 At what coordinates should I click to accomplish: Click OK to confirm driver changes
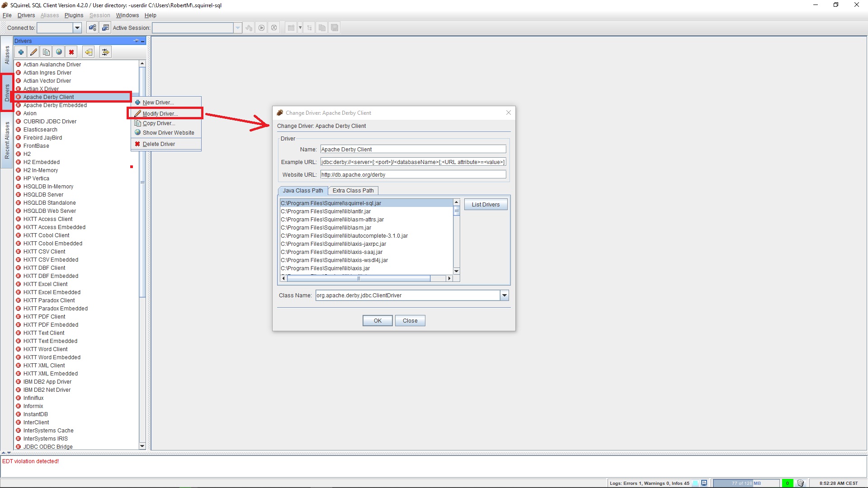(x=377, y=320)
